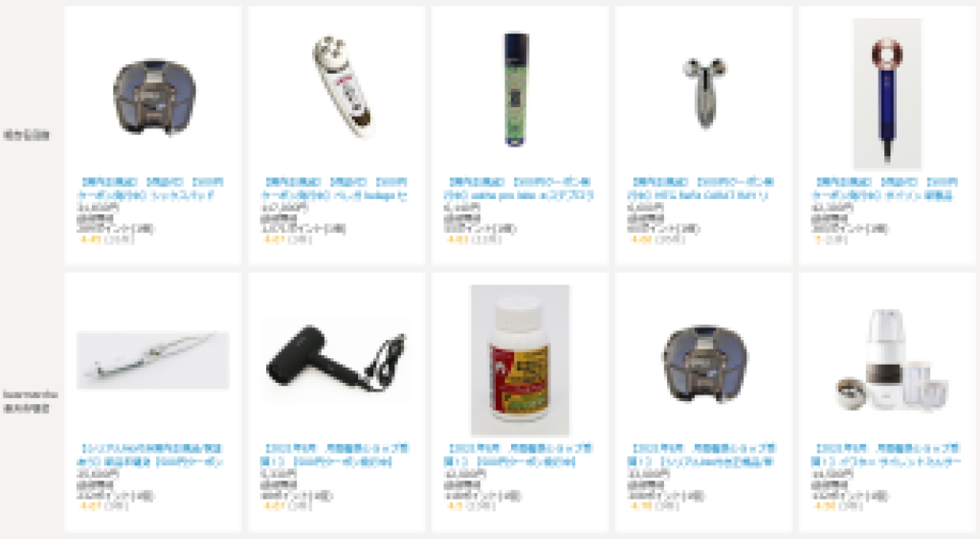Open orange star rating under the face roller
This screenshot has height=539, width=980.
tap(641, 239)
